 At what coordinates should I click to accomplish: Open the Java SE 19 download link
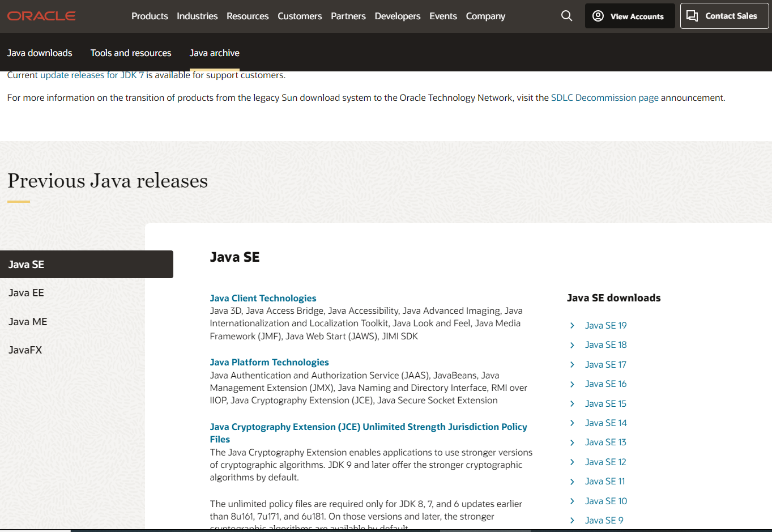pos(605,325)
